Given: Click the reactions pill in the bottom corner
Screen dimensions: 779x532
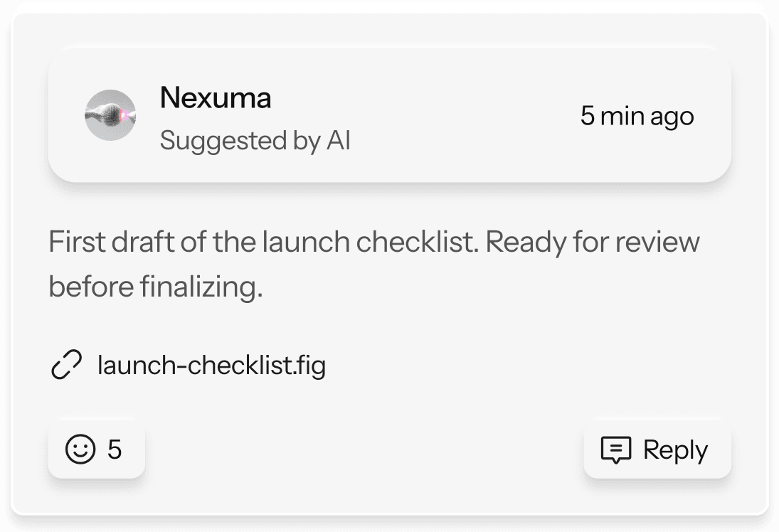Looking at the screenshot, I should point(95,449).
